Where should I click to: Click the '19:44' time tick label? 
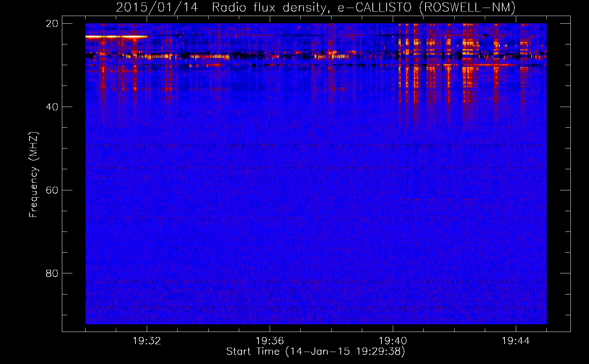(516, 341)
